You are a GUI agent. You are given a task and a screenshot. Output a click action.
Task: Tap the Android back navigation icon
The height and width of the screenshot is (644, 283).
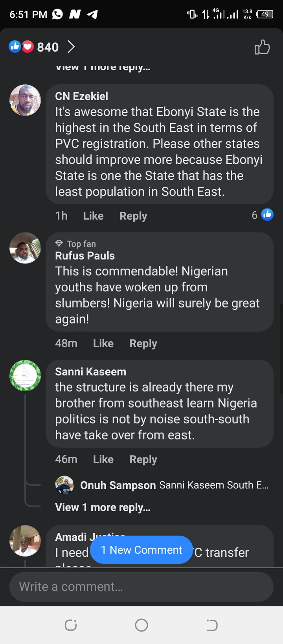[212, 625]
